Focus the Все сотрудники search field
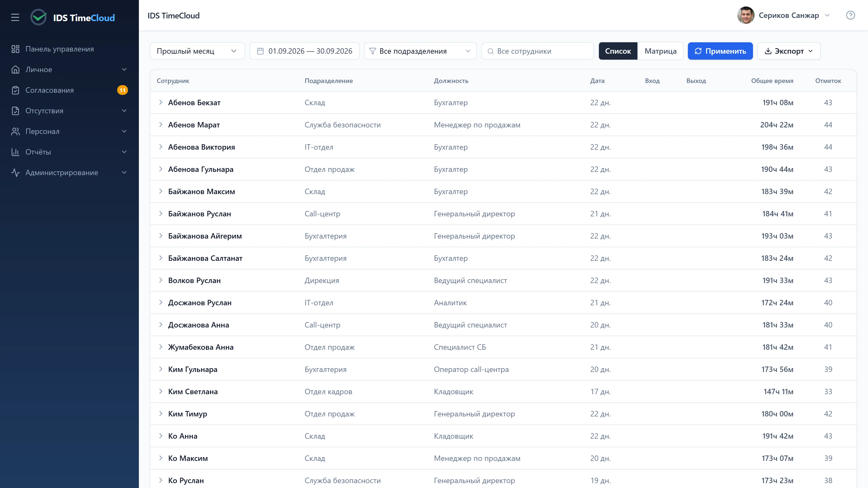 [537, 51]
